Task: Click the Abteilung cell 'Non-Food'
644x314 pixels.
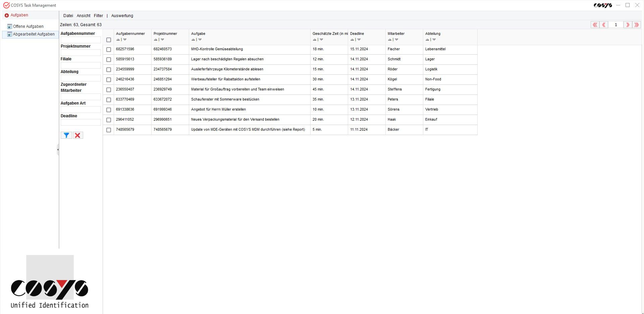Action: tap(433, 79)
